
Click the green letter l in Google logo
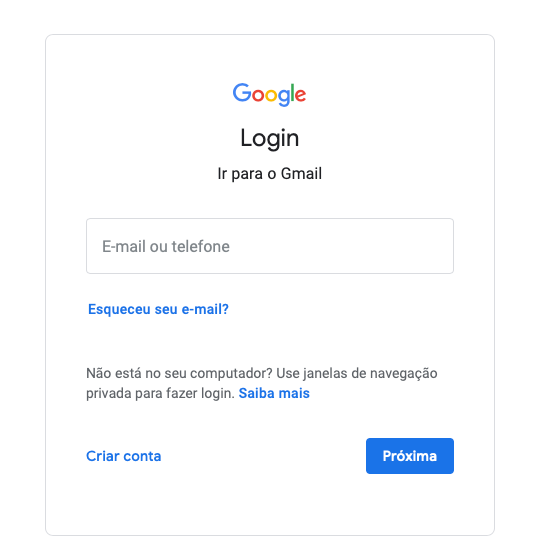(x=293, y=93)
